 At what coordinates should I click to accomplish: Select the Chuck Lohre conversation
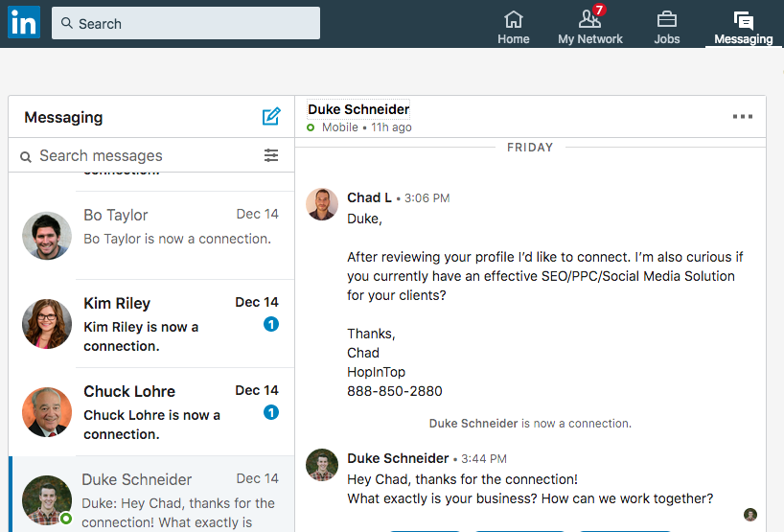click(x=151, y=412)
